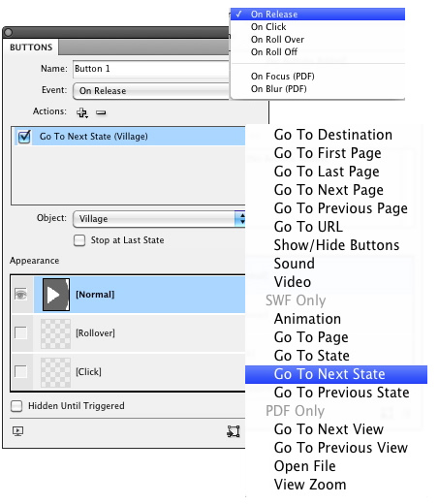Viewport: 439px width, 504px height.
Task: Click the panel close circle icon
Action: tap(9, 32)
